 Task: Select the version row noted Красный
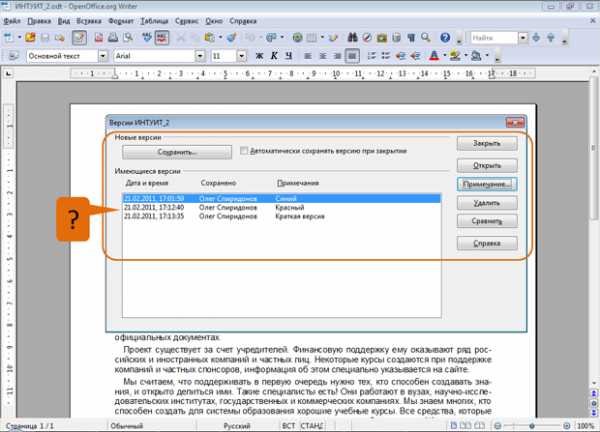pyautogui.click(x=282, y=208)
